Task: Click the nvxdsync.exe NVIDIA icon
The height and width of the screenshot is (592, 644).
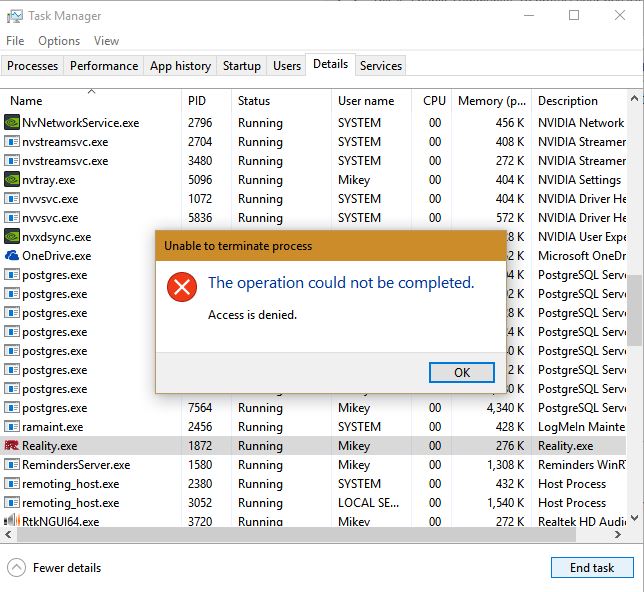Action: click(12, 237)
